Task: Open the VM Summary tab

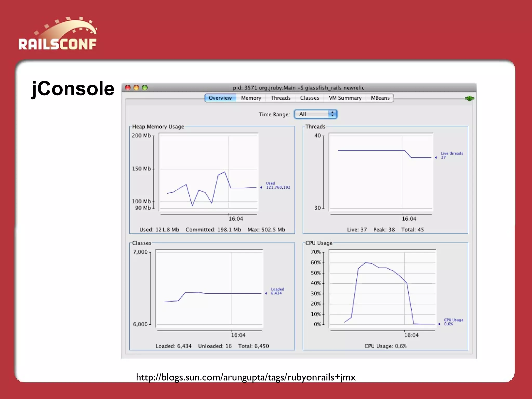Action: pyautogui.click(x=345, y=98)
